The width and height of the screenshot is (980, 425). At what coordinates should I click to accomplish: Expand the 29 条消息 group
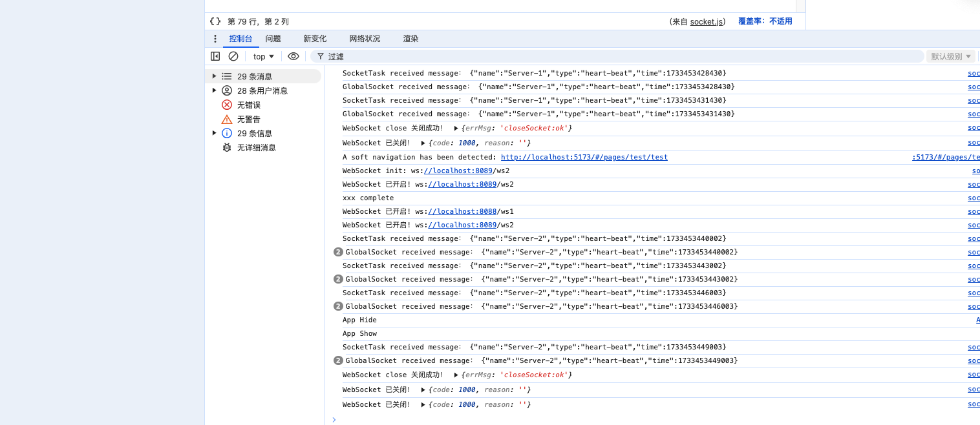click(214, 76)
